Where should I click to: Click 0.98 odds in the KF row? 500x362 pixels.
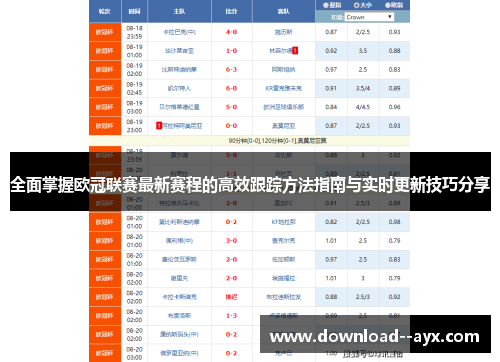pyautogui.click(x=394, y=222)
